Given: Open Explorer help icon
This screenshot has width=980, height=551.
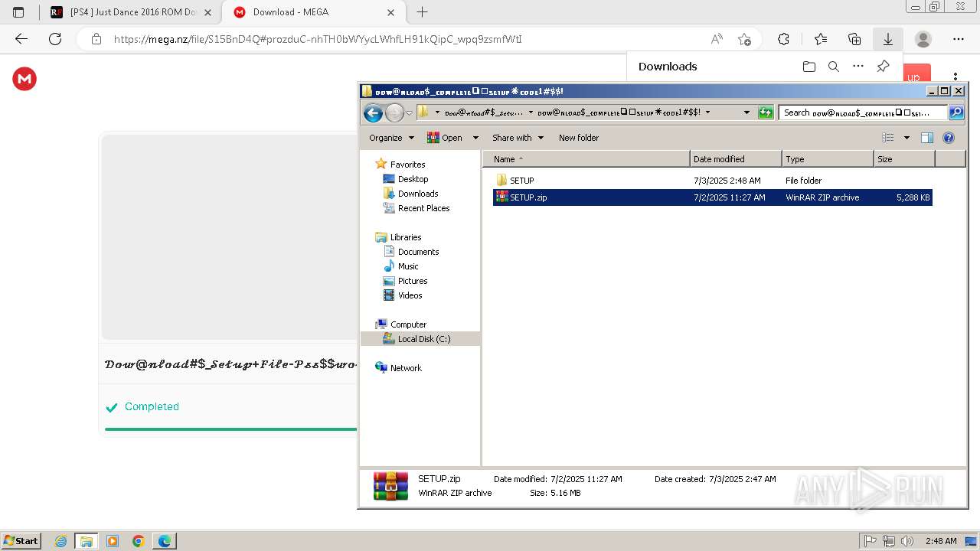Looking at the screenshot, I should [x=949, y=138].
